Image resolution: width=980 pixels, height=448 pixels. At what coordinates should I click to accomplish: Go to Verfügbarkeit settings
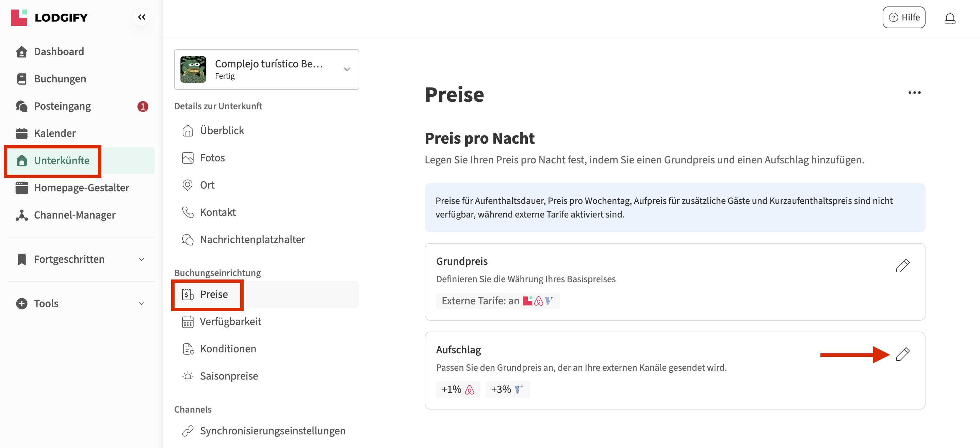231,322
